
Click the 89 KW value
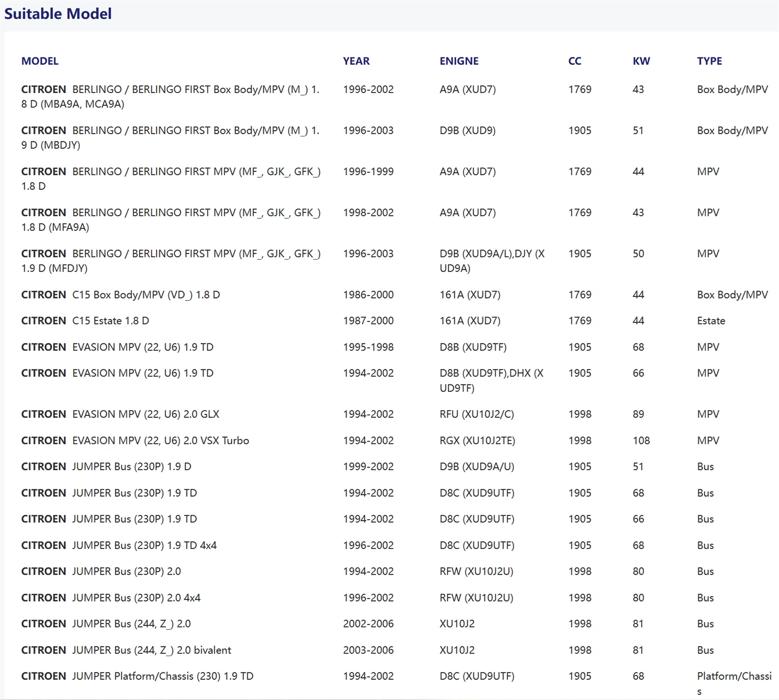coord(638,414)
